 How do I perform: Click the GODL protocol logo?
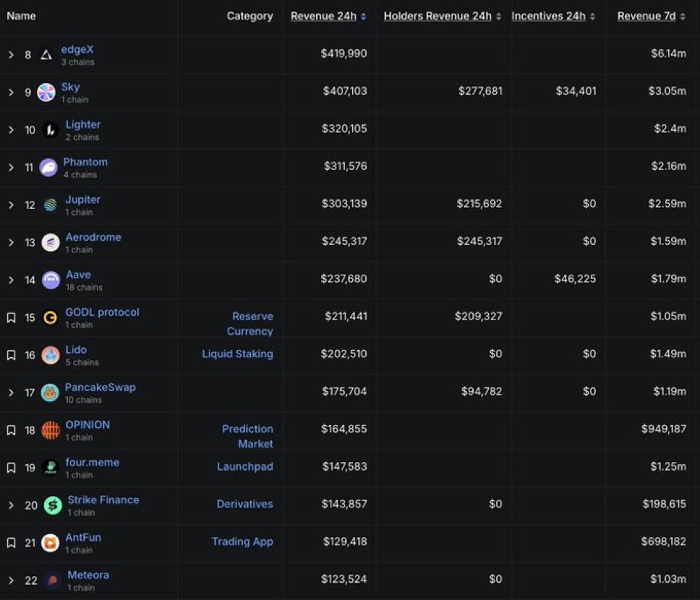point(51,317)
